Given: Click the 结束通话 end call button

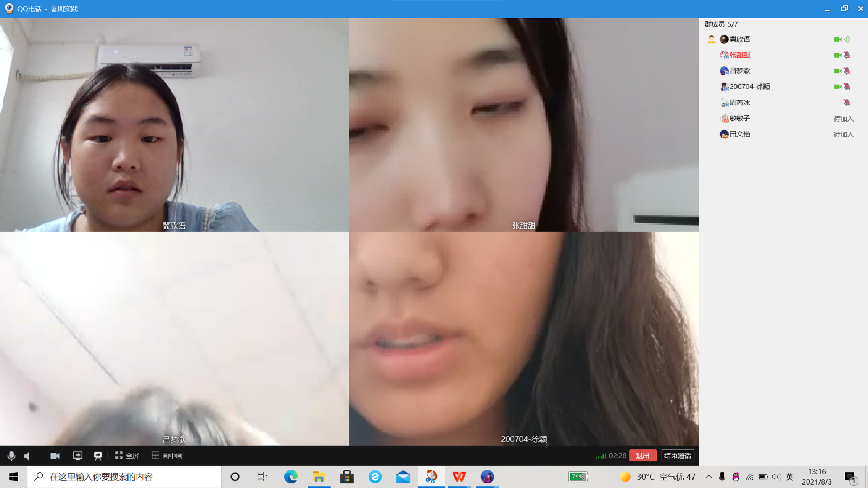Looking at the screenshot, I should (x=677, y=456).
